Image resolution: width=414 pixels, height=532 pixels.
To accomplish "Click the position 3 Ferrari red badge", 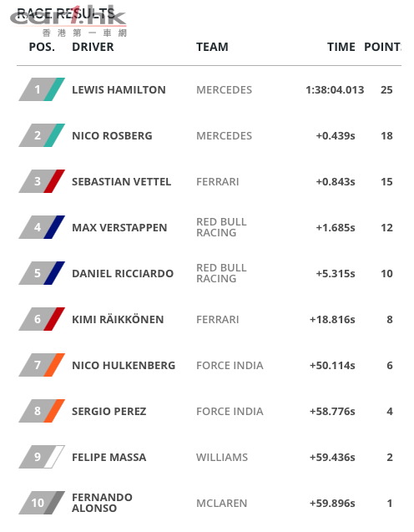I will click(x=42, y=181).
